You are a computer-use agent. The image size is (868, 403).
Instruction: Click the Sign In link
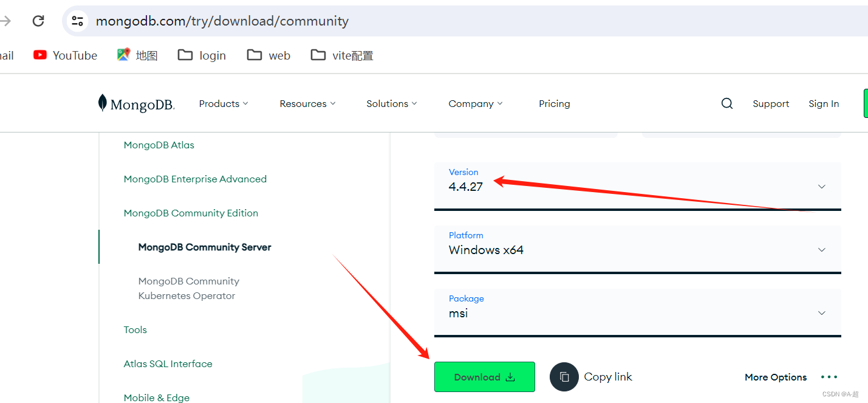coord(824,104)
